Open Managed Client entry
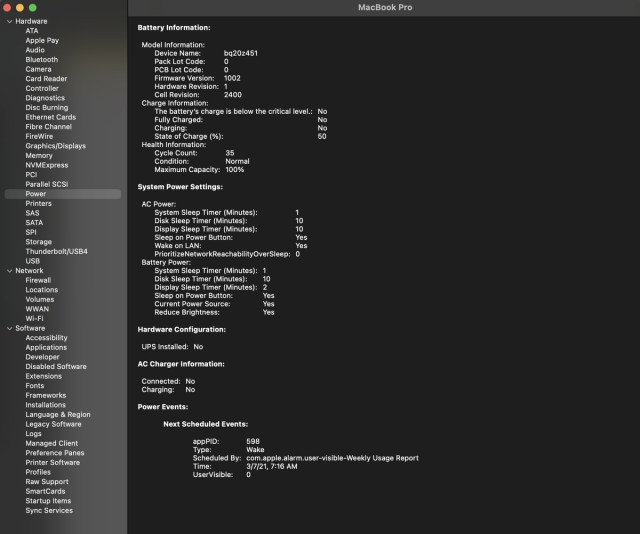This screenshot has height=534, width=640. [52, 443]
